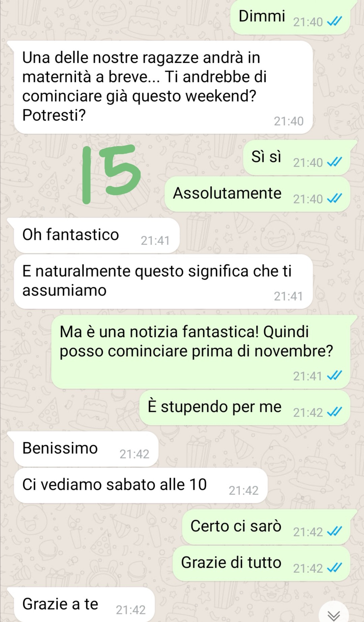Tap the 'Dimmi' message text
This screenshot has height=622, width=364.
(262, 16)
